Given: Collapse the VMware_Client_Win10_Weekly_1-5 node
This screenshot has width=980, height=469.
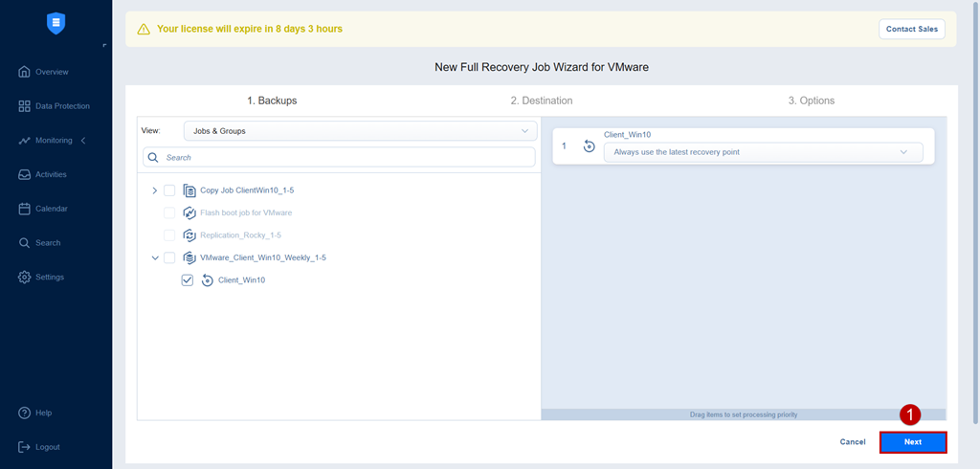Looking at the screenshot, I should 155,257.
